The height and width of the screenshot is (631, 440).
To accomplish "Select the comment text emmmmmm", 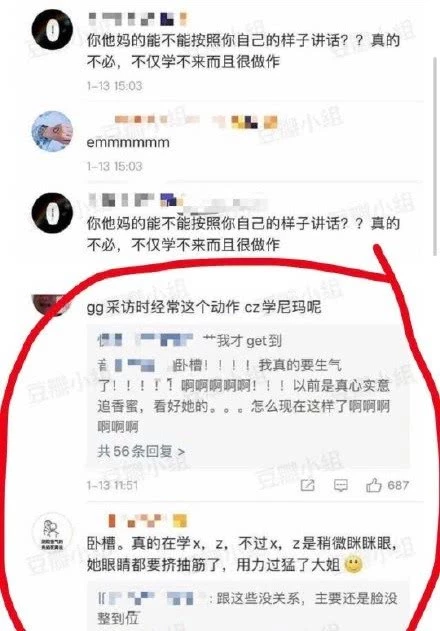I will point(128,142).
